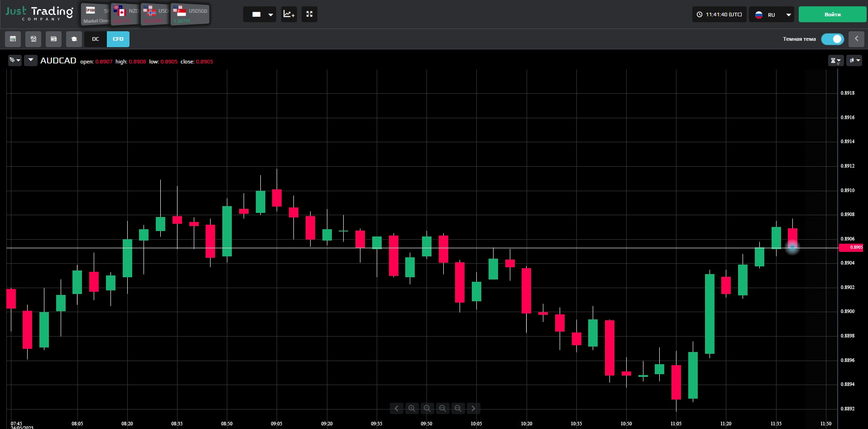Screen dimensions: 868x429
Task: Click the high value 0.8908
Action: click(x=137, y=62)
